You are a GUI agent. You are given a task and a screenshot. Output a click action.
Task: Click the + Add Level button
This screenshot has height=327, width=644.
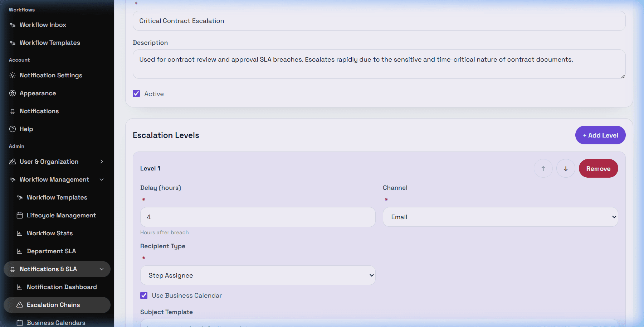600,135
